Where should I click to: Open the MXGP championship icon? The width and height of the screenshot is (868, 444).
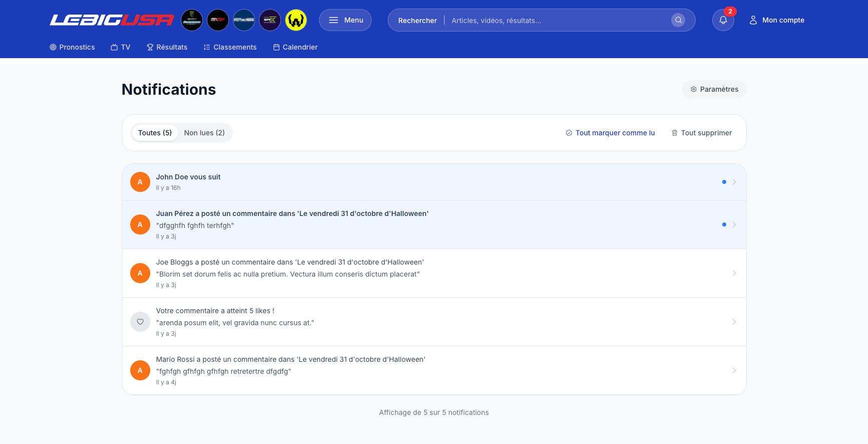[x=218, y=20]
